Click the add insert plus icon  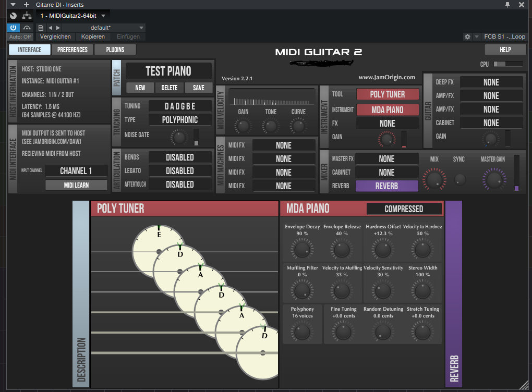pyautogui.click(x=27, y=5)
